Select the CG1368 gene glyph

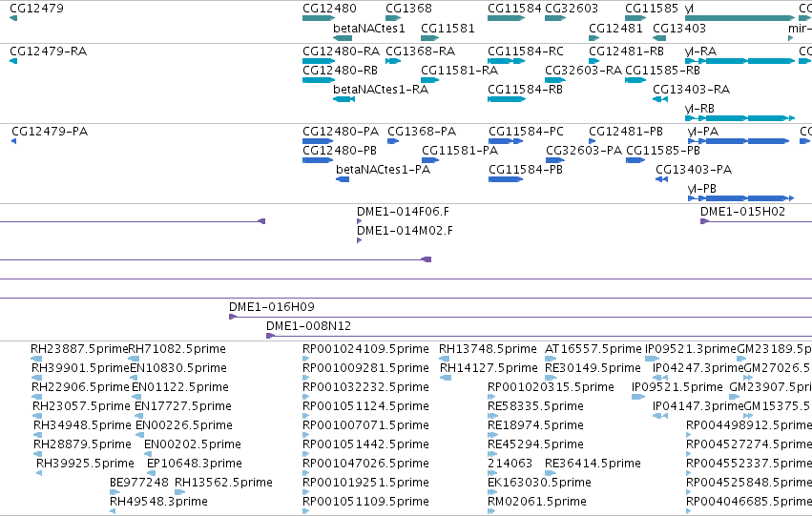pos(393,19)
